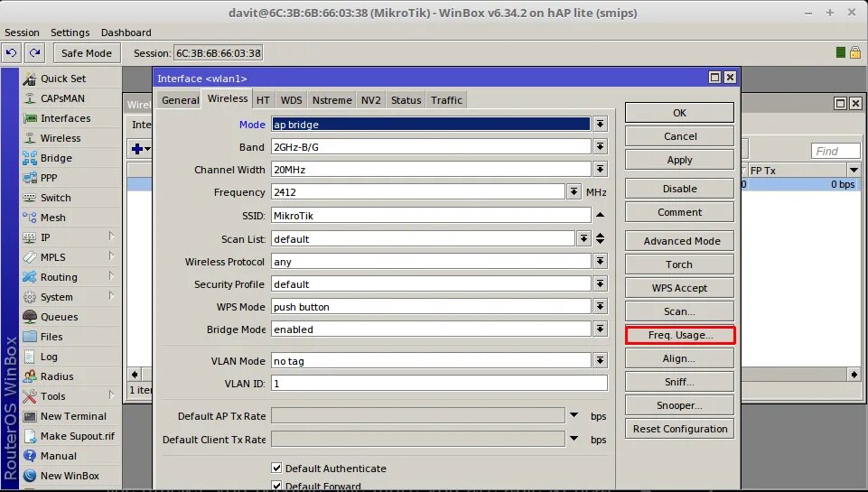Image resolution: width=868 pixels, height=492 pixels.
Task: Click the Advanced Mode button
Action: 680,241
